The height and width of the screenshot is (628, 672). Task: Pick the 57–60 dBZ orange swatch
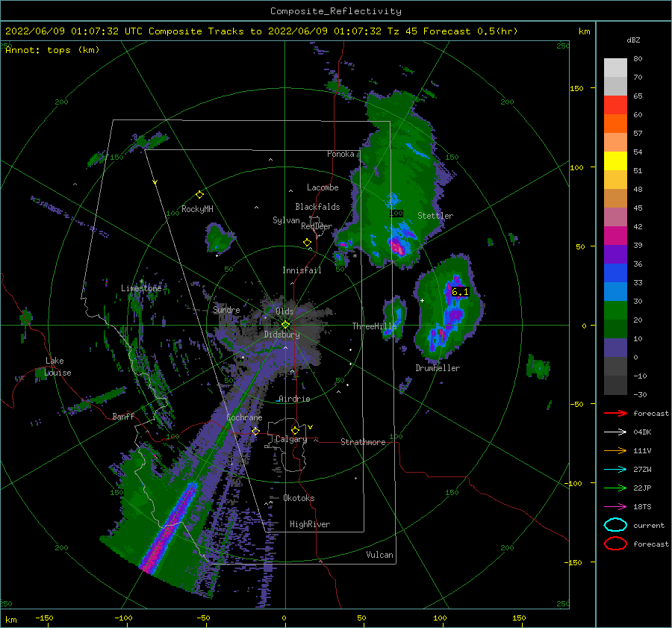pos(615,123)
